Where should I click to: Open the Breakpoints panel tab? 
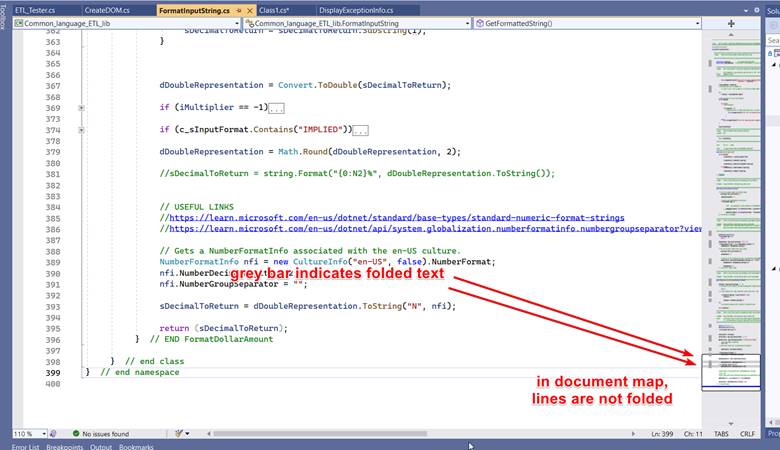click(x=65, y=447)
